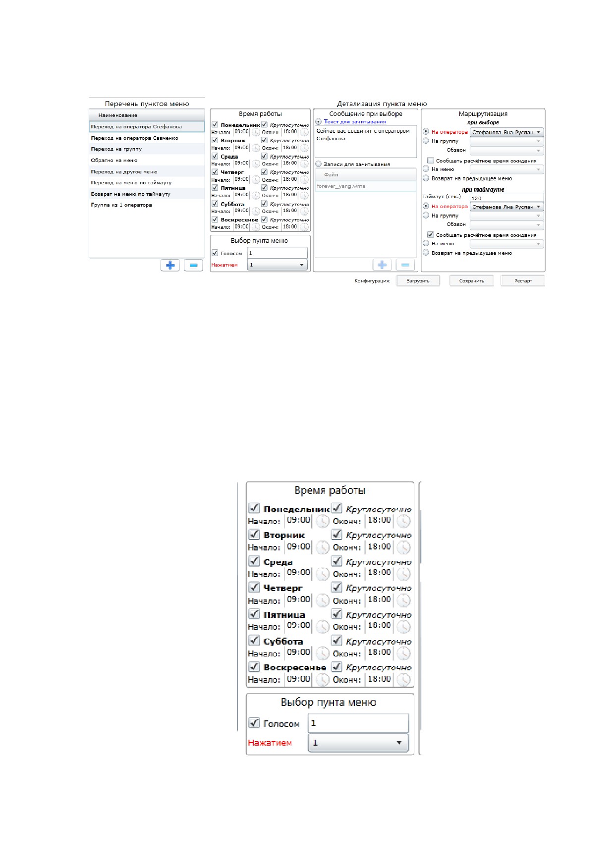The width and height of the screenshot is (614, 868).
Task: Select 'Возврат на предыдущее меню' under при выборе
Action: click(x=426, y=178)
